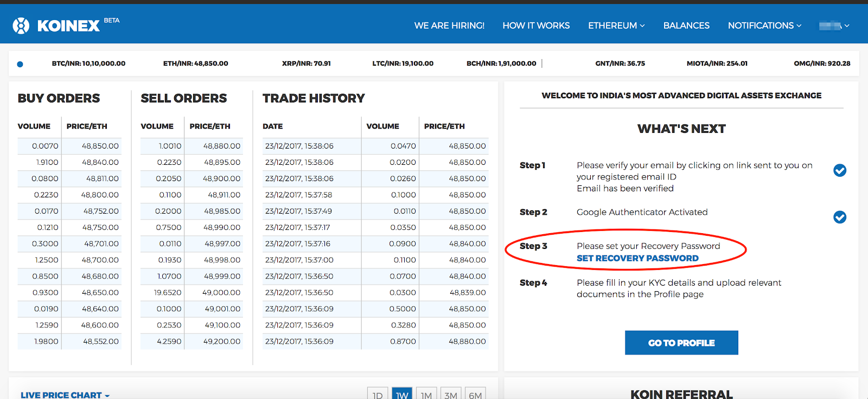Screen dimensions: 868x399
Task: Select the BCH/INR ticker price
Action: click(501, 63)
